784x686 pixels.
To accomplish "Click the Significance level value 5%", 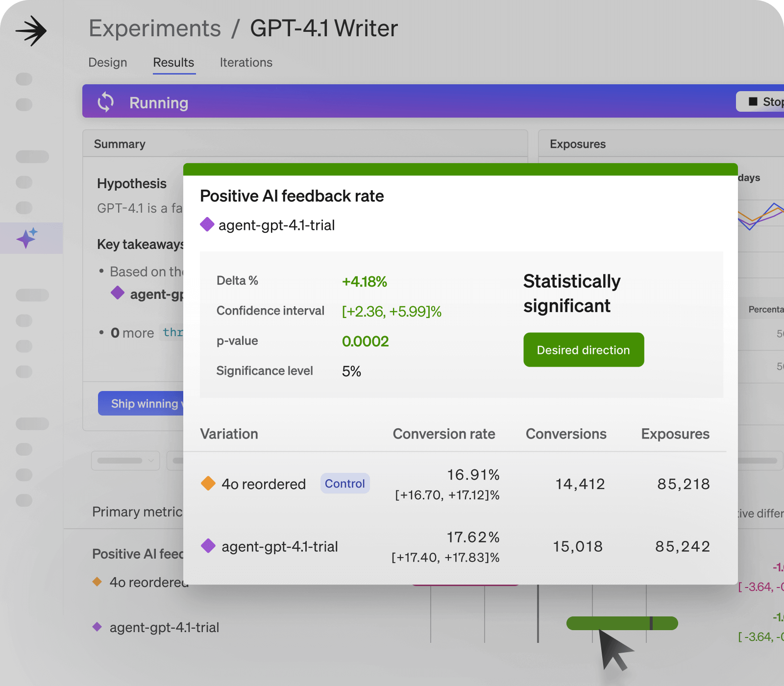I will click(x=351, y=371).
